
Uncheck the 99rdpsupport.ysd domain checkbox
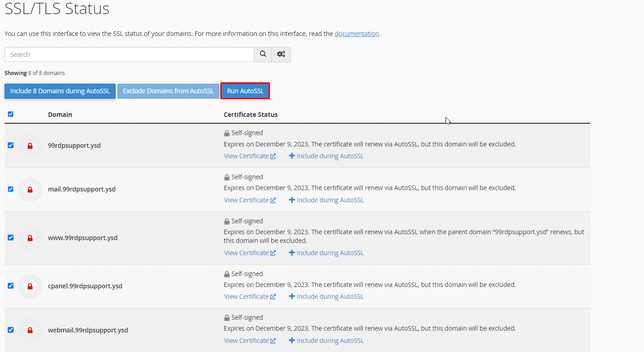[x=10, y=146]
